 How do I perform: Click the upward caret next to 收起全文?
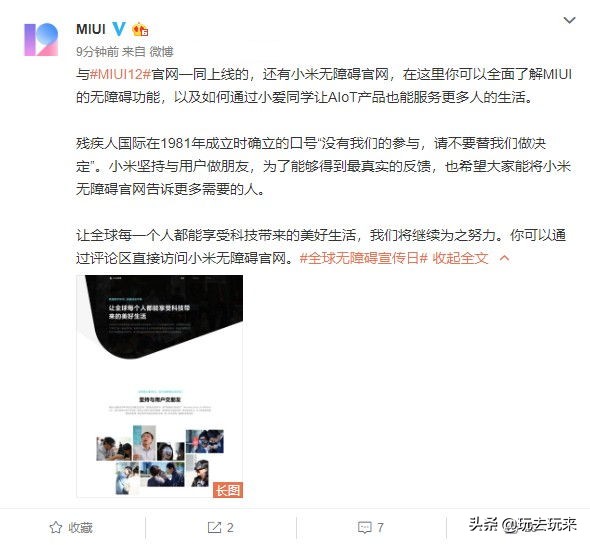(x=505, y=258)
